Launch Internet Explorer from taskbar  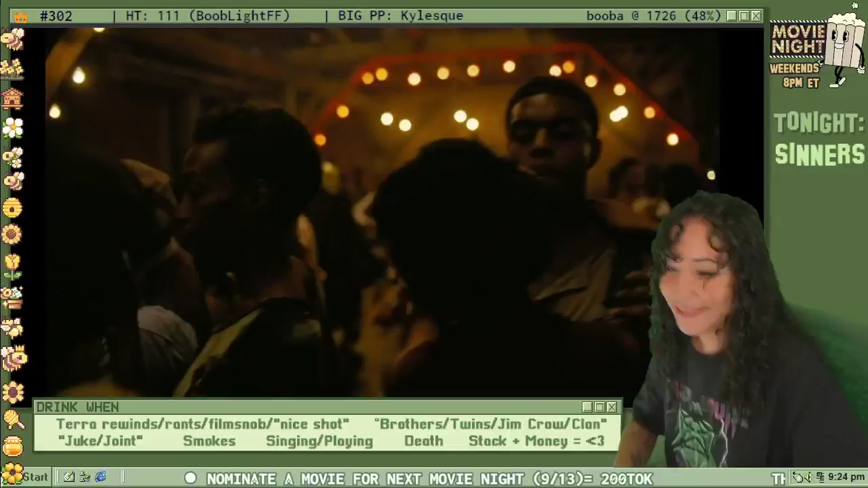[x=101, y=477]
